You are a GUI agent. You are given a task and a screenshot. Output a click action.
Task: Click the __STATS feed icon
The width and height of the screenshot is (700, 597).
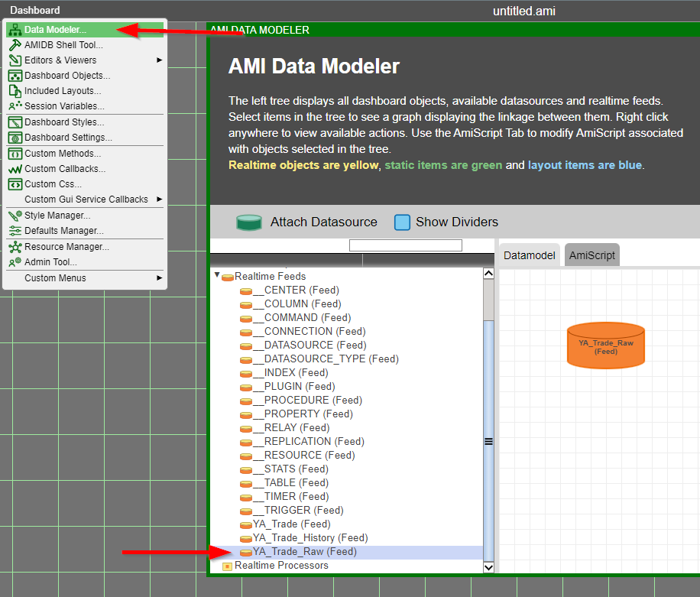point(246,470)
